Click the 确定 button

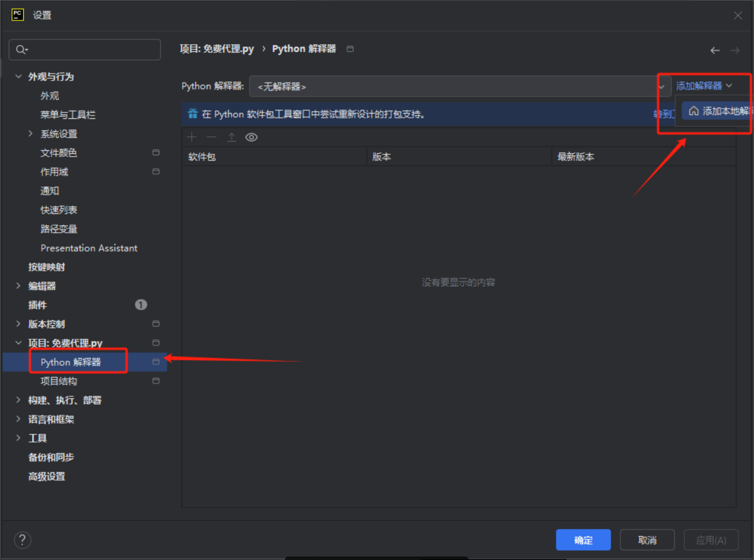[x=583, y=540]
